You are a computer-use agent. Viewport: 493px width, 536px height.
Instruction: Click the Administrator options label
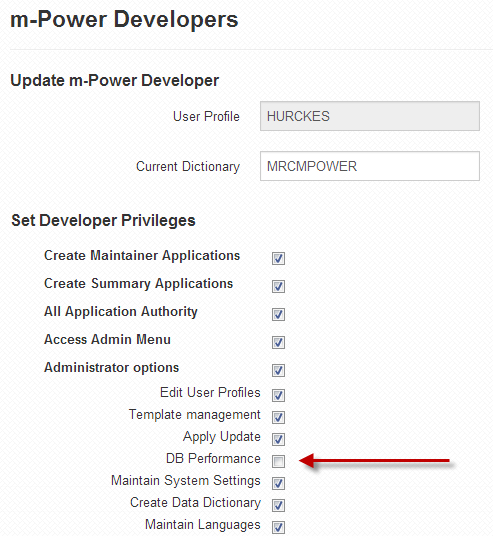[112, 368]
